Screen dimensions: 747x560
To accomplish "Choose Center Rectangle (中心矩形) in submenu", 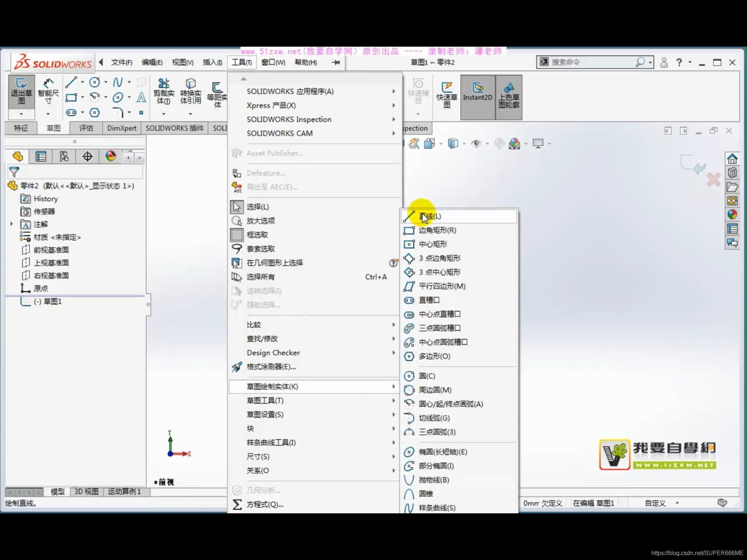I will pyautogui.click(x=433, y=244).
